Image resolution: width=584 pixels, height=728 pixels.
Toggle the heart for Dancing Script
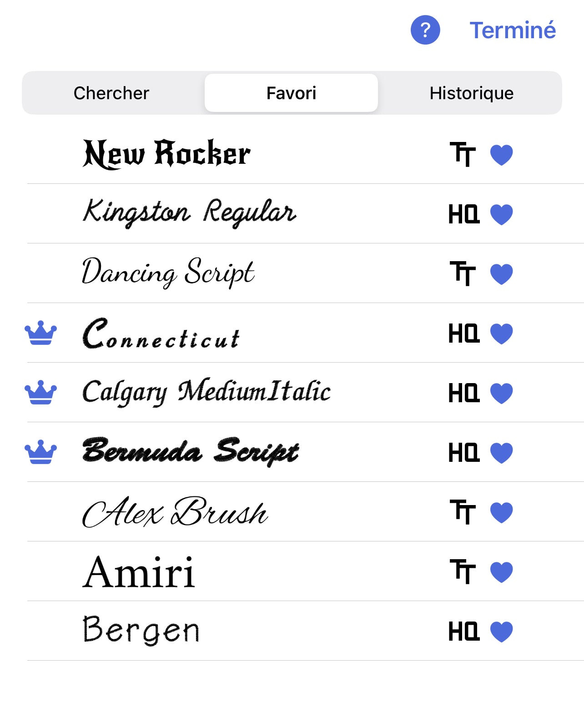(x=502, y=274)
